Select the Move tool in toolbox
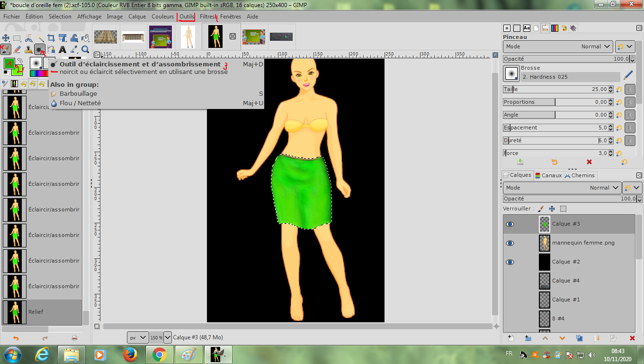Screen dimensions: 644x364 coord(6,38)
